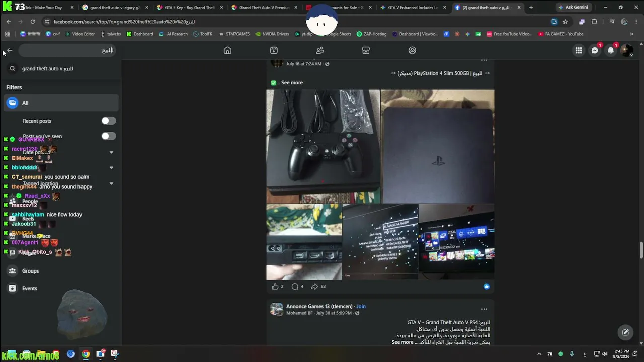This screenshot has width=644, height=362.
Task: Open the Groups icon in top navigation
Action: (412, 50)
